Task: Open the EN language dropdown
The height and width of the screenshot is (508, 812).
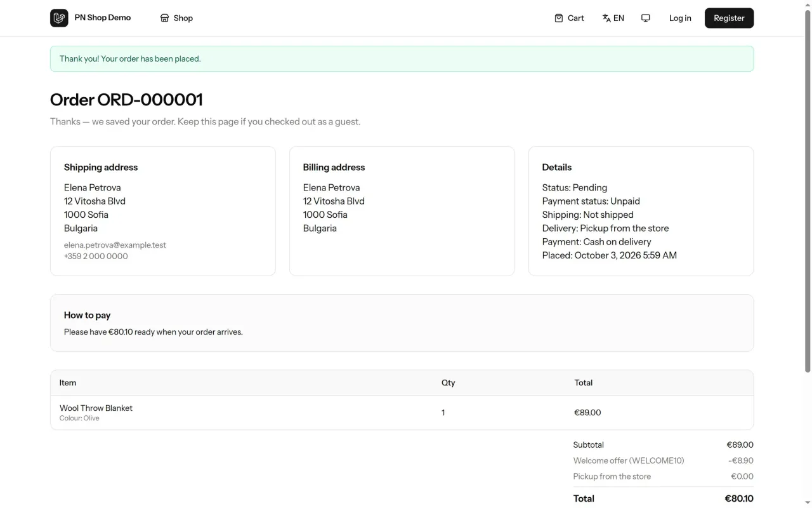Action: coord(613,18)
